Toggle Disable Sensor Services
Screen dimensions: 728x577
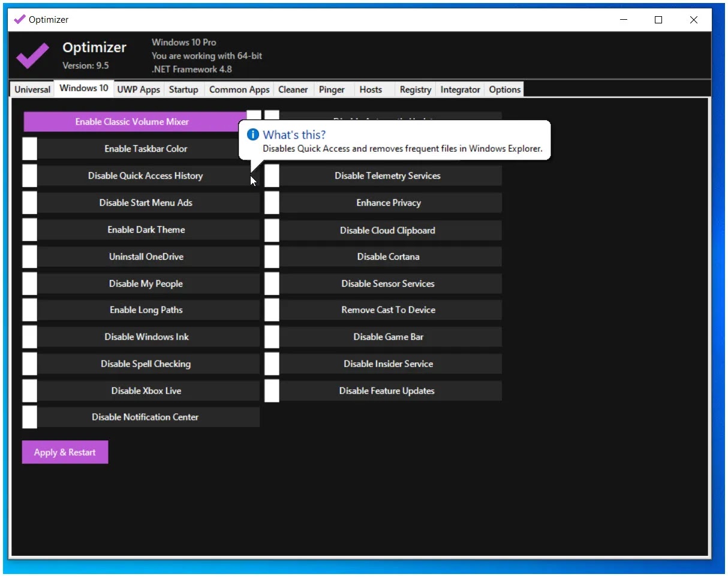coord(383,284)
